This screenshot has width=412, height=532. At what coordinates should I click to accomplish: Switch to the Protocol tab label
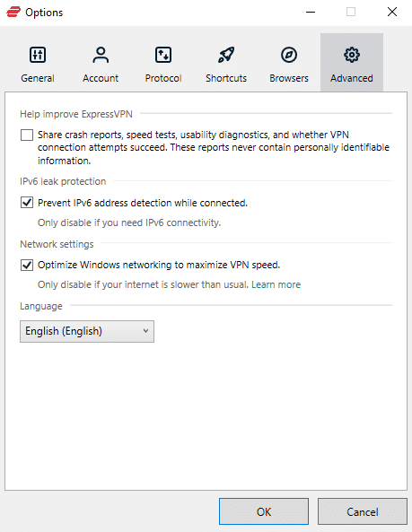(163, 78)
